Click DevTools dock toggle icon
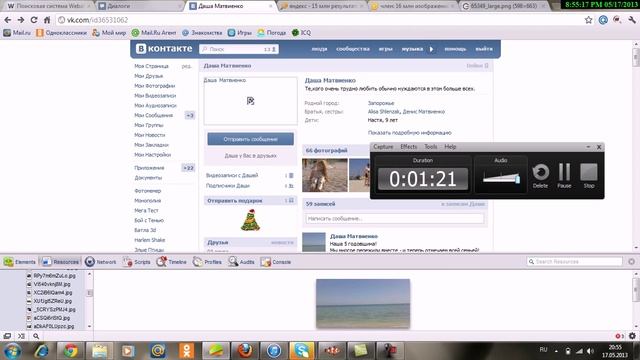Image resolution: width=640 pixels, height=360 pixels. pos(7,336)
